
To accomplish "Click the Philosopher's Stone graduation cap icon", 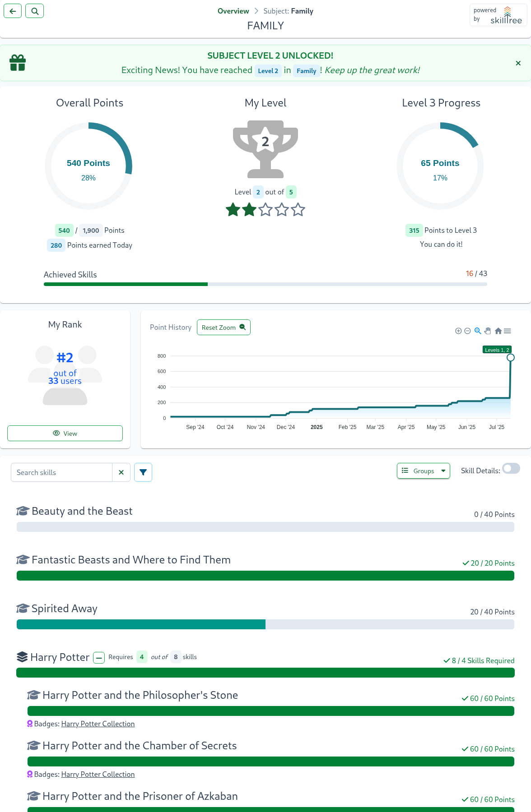I will (34, 695).
